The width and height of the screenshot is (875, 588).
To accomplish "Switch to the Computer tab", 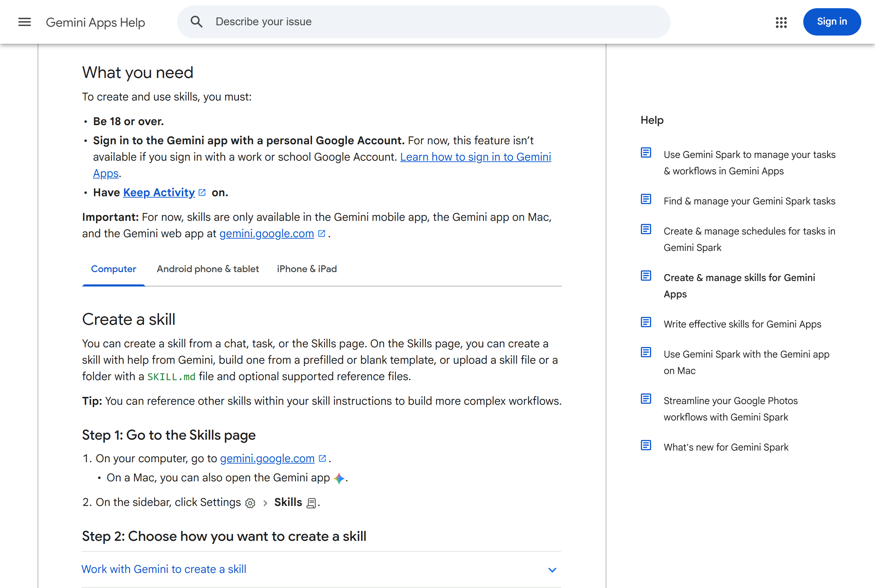I will (x=113, y=269).
